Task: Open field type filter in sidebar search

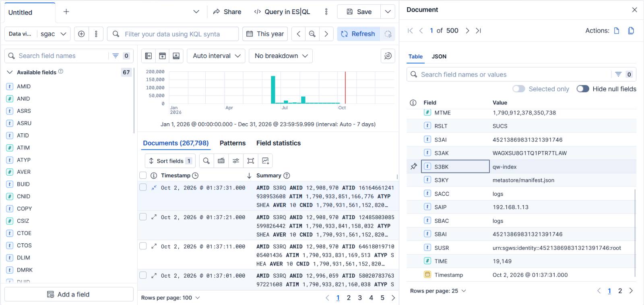Action: click(121, 56)
